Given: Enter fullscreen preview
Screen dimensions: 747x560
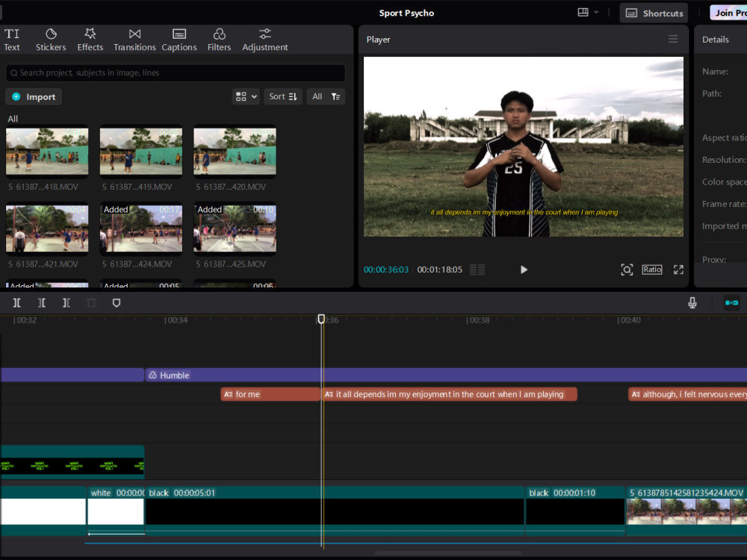Looking at the screenshot, I should 678,270.
